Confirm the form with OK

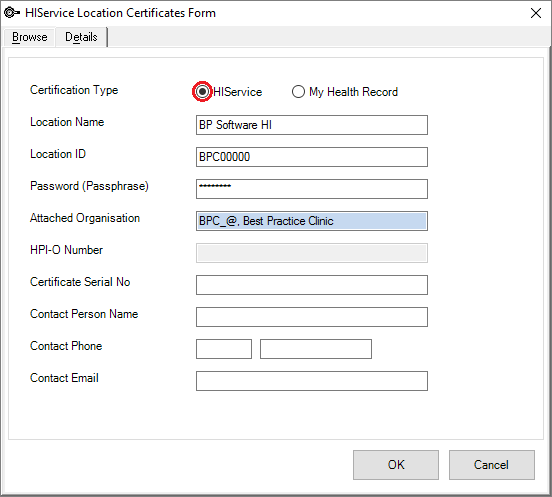(396, 465)
